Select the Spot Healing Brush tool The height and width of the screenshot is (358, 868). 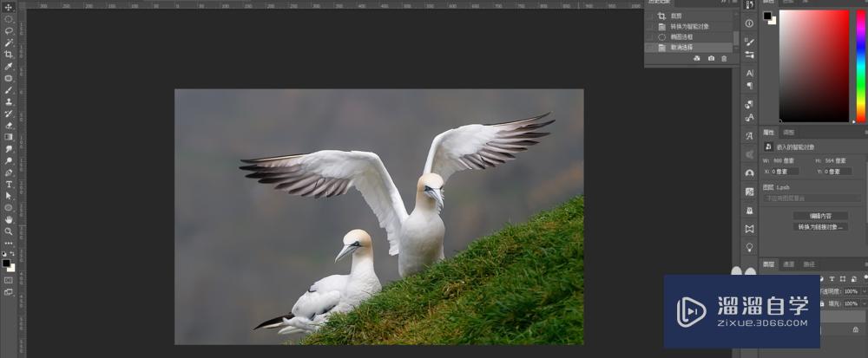click(x=9, y=78)
